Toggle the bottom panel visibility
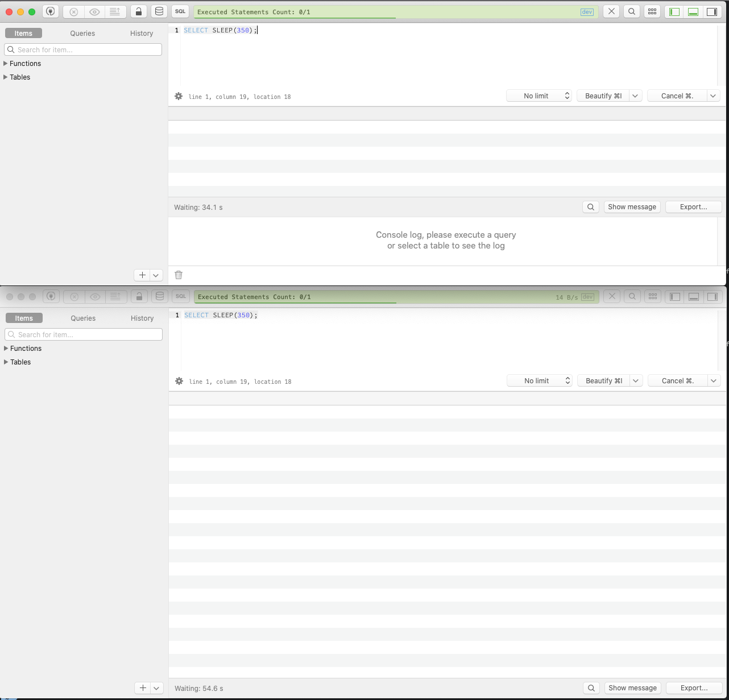729x700 pixels. [x=693, y=11]
